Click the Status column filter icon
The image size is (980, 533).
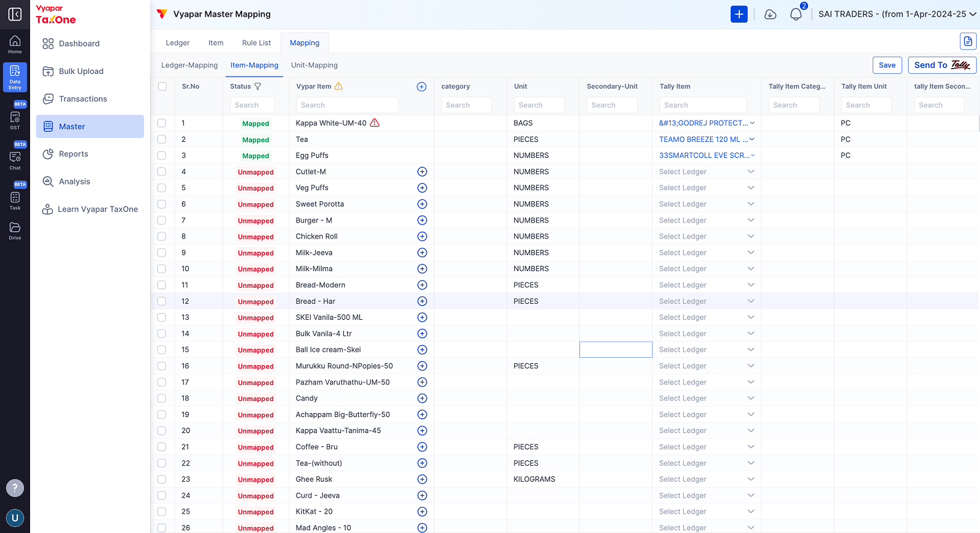[x=258, y=87]
